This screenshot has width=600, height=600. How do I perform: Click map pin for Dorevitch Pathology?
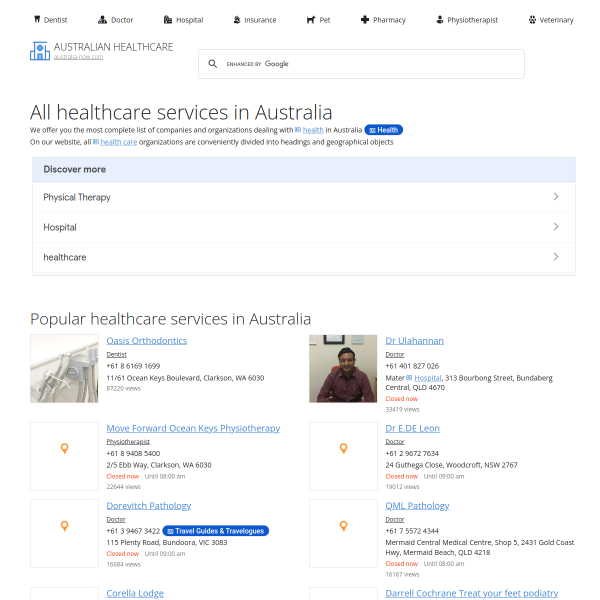tap(65, 526)
